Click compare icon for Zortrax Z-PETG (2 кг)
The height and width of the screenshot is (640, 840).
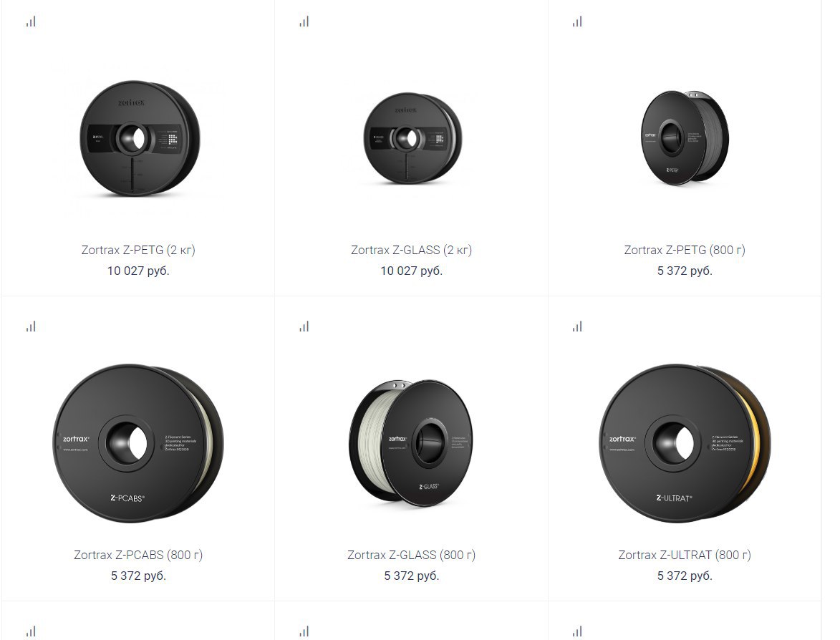click(31, 21)
